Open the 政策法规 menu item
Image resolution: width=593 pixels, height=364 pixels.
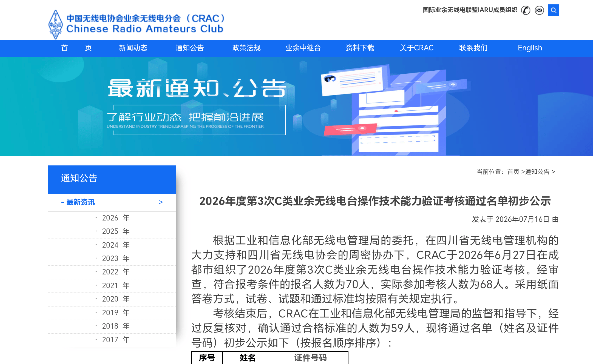pos(246,48)
